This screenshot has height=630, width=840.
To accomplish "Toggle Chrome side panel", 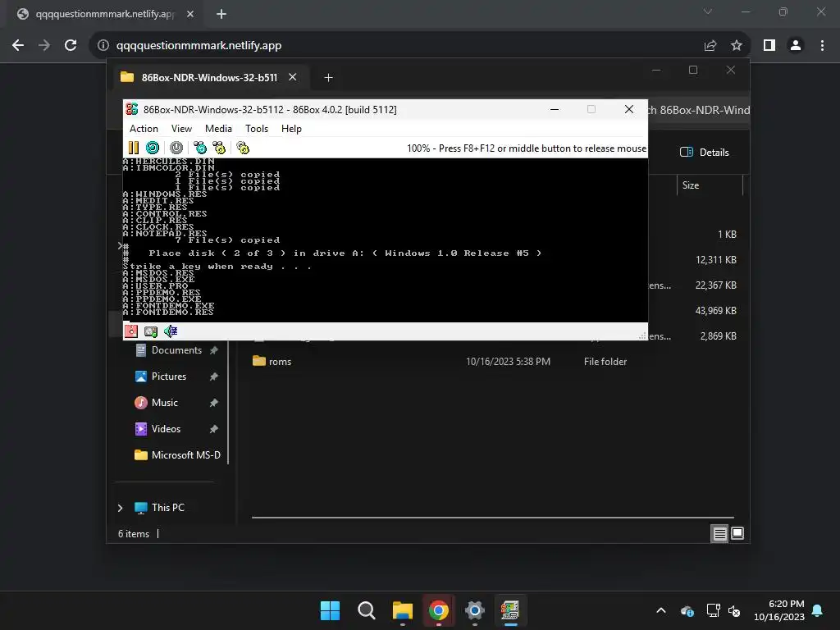I will click(769, 46).
